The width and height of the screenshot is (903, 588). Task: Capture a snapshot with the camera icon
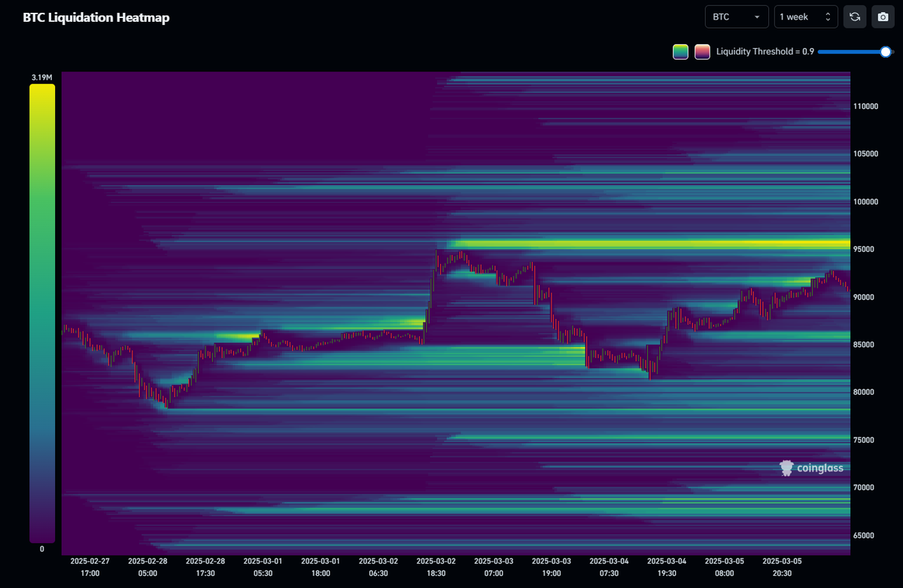[x=883, y=16]
